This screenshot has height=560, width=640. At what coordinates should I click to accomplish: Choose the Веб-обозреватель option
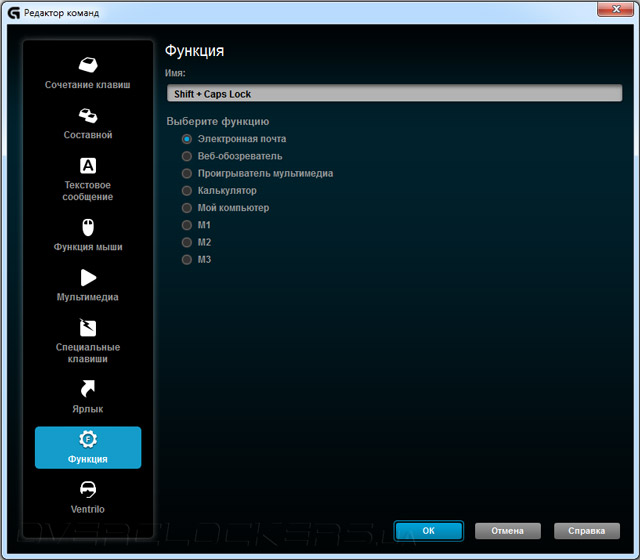[187, 156]
